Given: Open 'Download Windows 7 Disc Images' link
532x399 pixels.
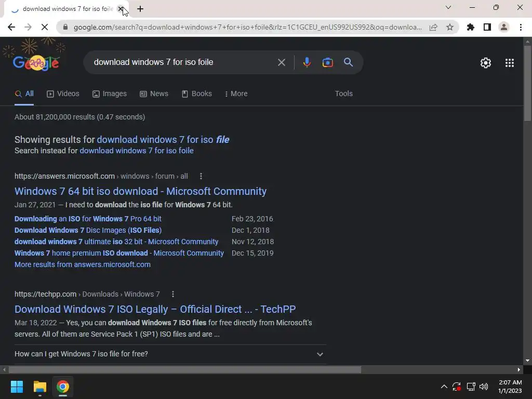Looking at the screenshot, I should tap(88, 230).
